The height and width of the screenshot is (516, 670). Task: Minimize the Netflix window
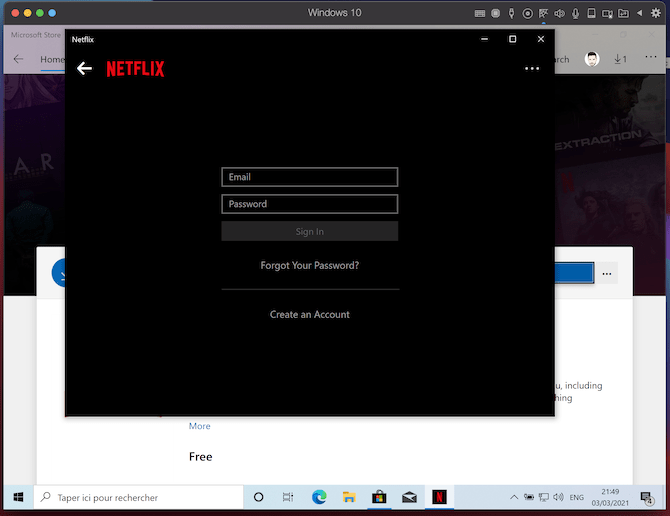[x=484, y=39]
